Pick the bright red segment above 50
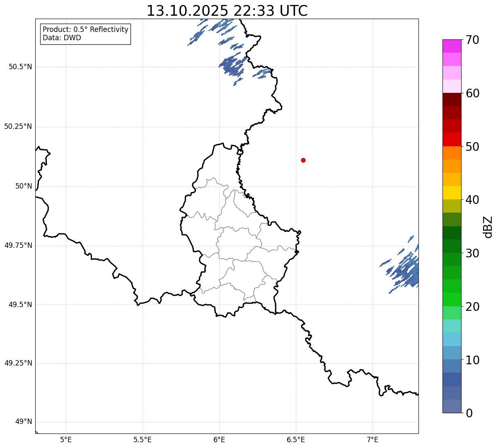Image resolution: width=498 pixels, height=448 pixels. pyautogui.click(x=452, y=140)
